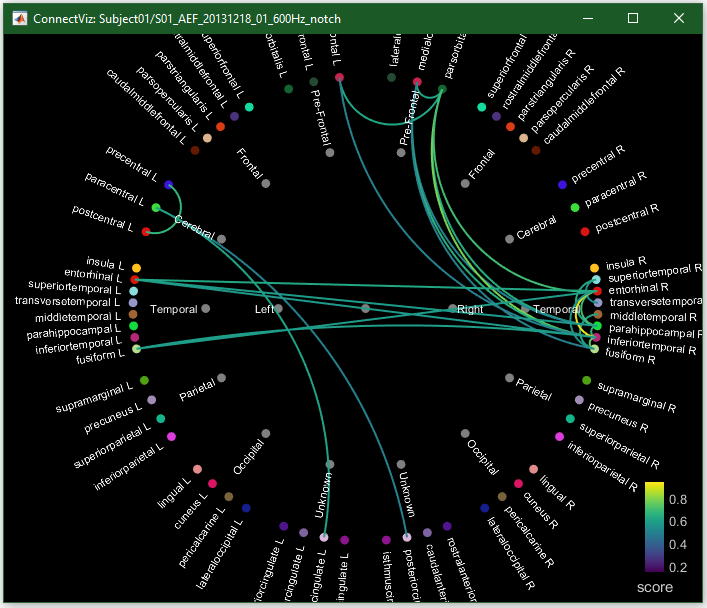
Task: Maximize the ConnectViz window
Action: pyautogui.click(x=633, y=18)
